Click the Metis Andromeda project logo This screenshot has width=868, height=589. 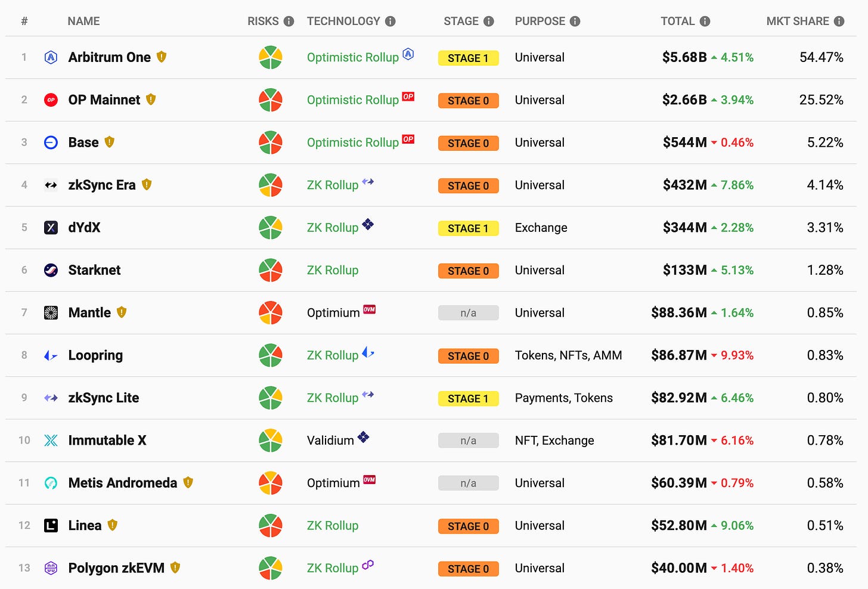pyautogui.click(x=51, y=483)
